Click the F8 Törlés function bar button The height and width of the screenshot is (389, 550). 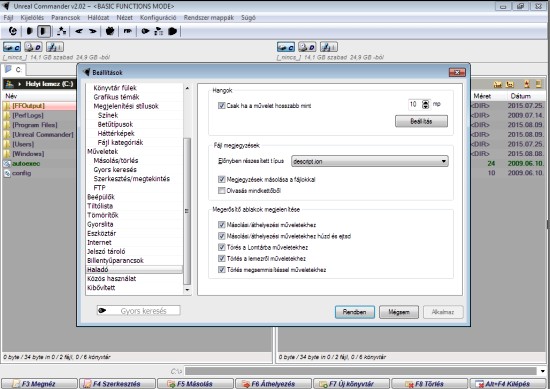pyautogui.click(x=429, y=384)
